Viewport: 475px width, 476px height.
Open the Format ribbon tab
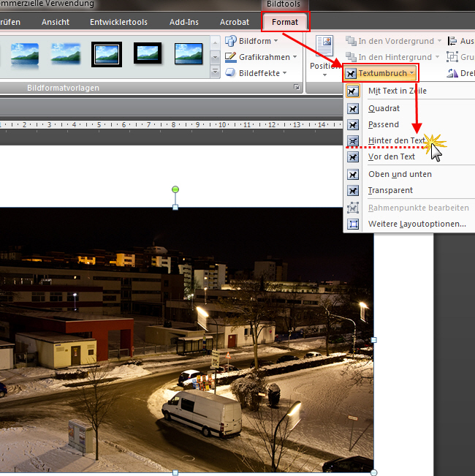coord(285,22)
